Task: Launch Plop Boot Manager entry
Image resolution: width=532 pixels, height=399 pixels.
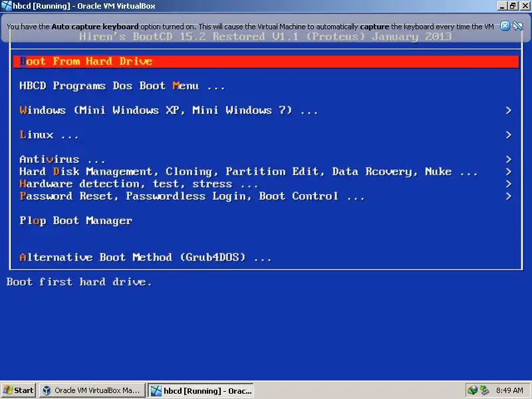Action: 76,221
